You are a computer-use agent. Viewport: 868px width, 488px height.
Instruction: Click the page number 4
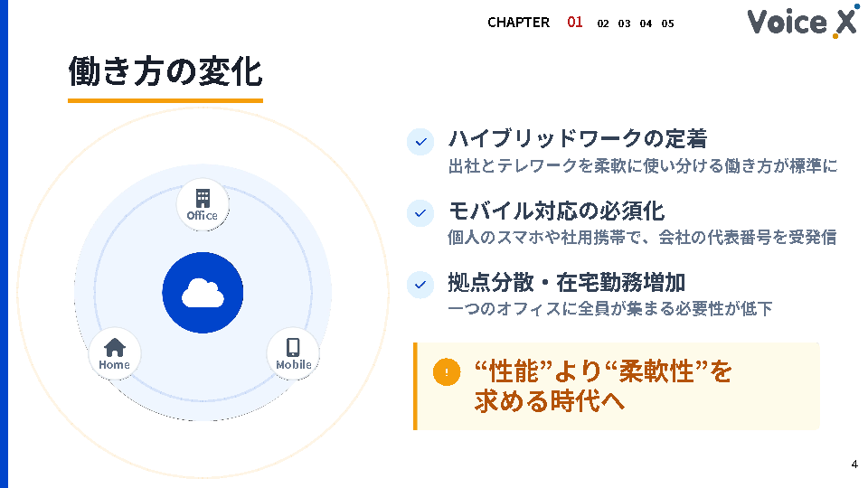click(854, 465)
